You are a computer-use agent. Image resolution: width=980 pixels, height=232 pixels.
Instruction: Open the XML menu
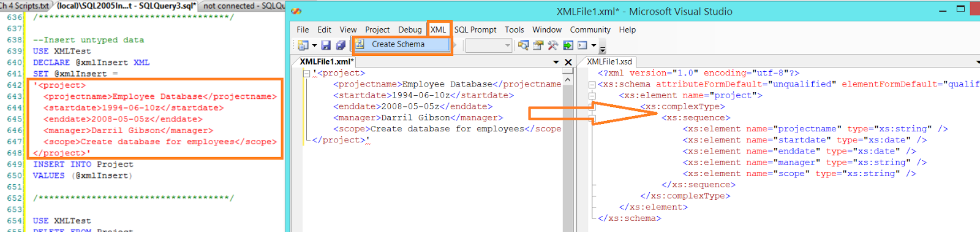[x=439, y=29]
